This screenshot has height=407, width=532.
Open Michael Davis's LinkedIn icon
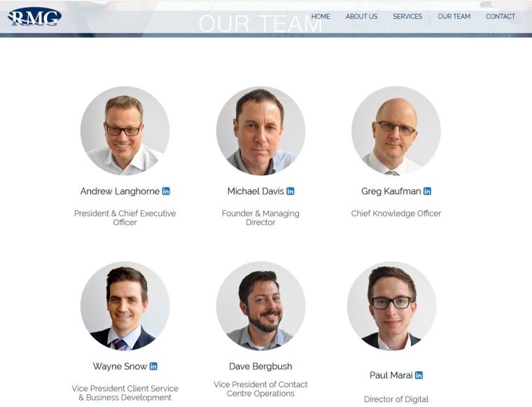point(290,191)
